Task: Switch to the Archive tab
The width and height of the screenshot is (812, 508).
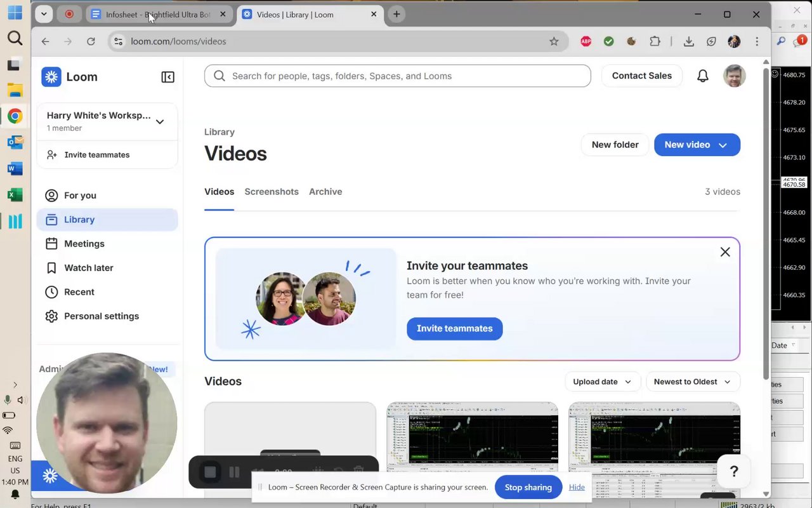Action: click(x=325, y=192)
